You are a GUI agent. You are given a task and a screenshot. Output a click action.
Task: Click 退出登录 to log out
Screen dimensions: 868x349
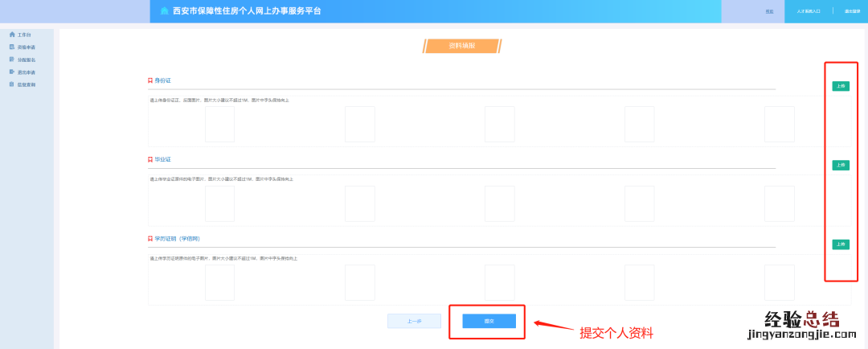click(x=853, y=11)
